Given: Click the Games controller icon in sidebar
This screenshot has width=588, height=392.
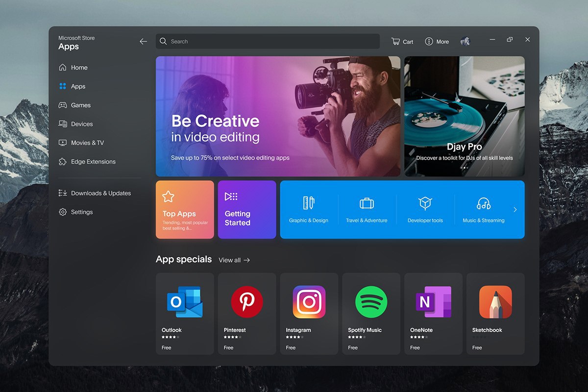Looking at the screenshot, I should pyautogui.click(x=63, y=105).
